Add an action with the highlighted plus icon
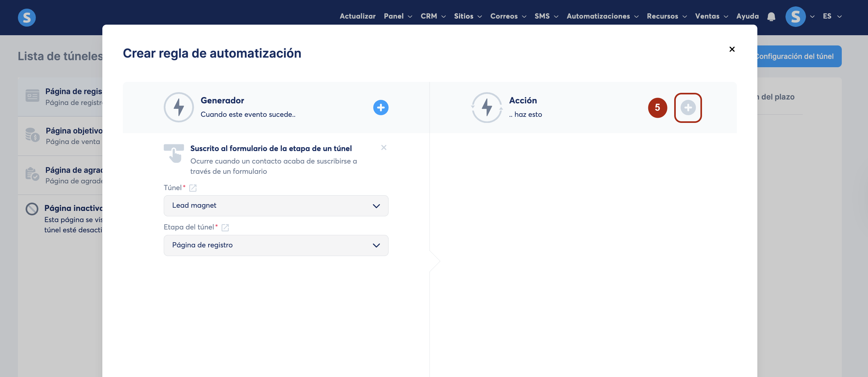Screen dimensions: 868x377 (688, 108)
